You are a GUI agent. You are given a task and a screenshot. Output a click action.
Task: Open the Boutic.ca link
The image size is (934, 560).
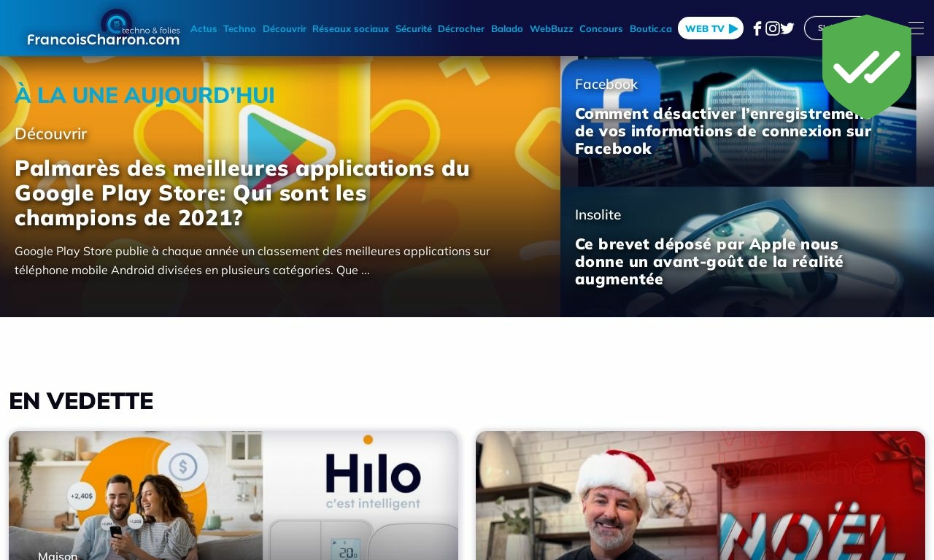[651, 28]
